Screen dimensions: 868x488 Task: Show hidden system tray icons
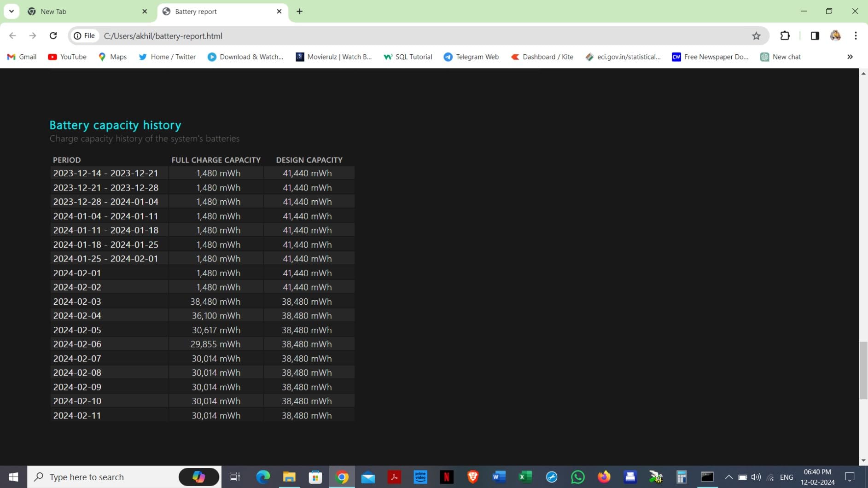[x=728, y=477]
